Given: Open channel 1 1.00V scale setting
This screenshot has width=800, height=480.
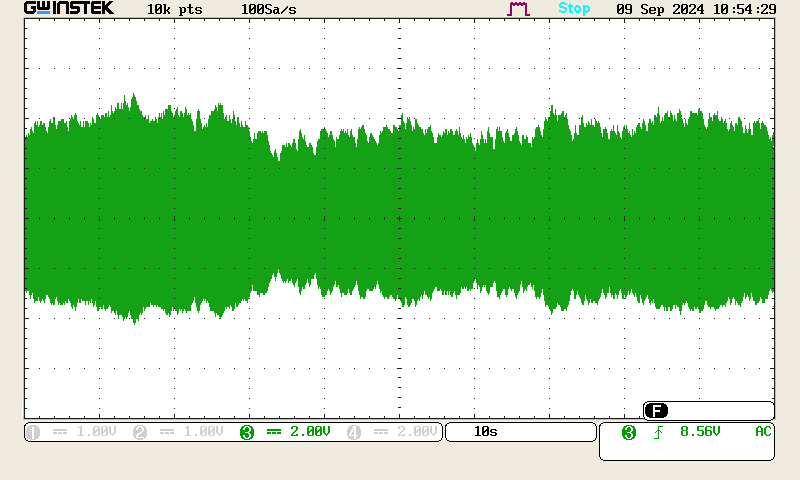Looking at the screenshot, I should [x=97, y=432].
